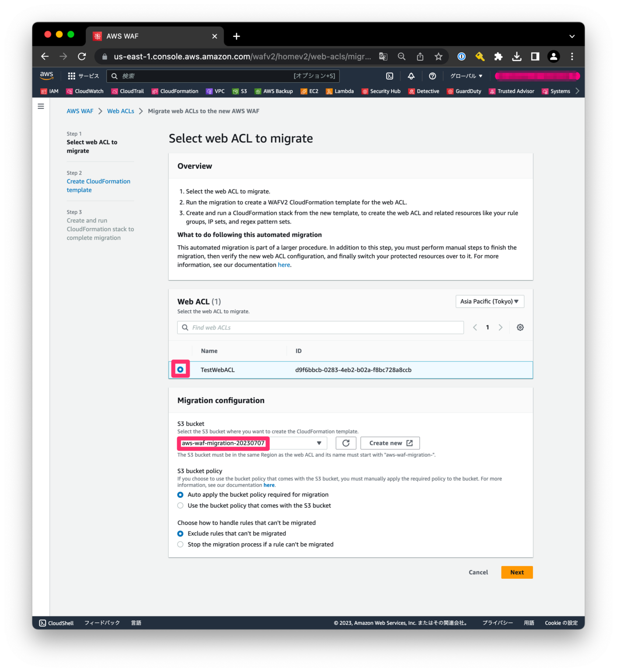
Task: Open the Chrome three-dot menu
Action: [572, 56]
